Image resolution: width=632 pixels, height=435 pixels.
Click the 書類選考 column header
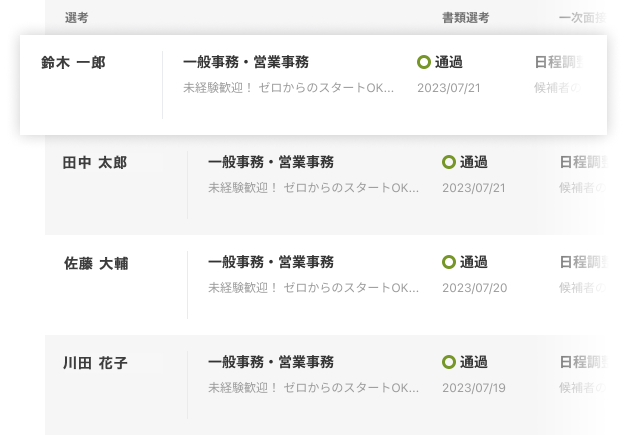click(x=466, y=18)
